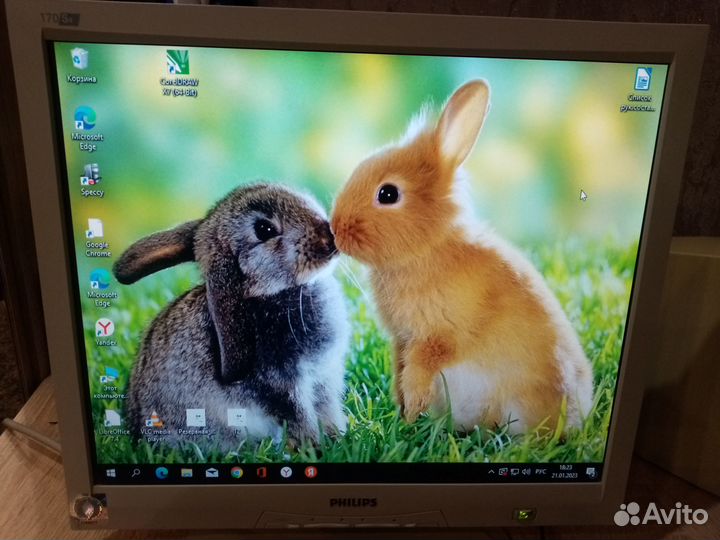The image size is (720, 540).
Task: Open the Корзина recycle bin icon
Action: [x=80, y=65]
